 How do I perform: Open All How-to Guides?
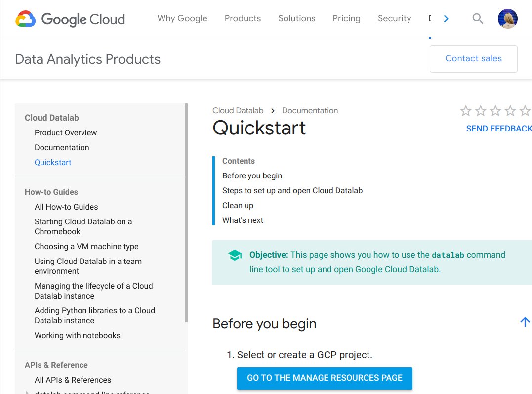click(x=66, y=207)
